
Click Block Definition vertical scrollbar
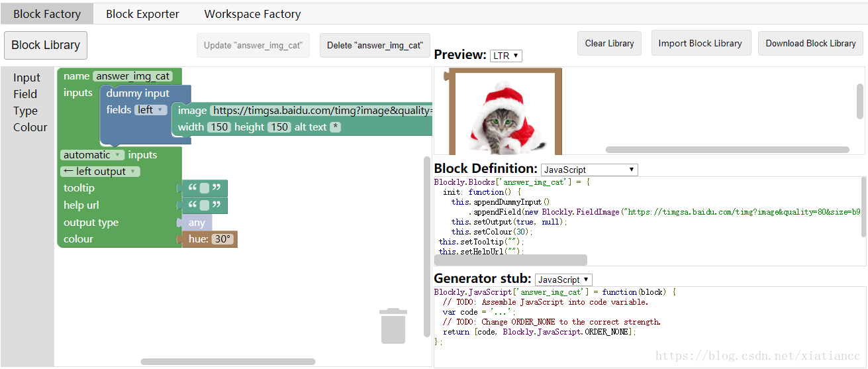click(863, 207)
